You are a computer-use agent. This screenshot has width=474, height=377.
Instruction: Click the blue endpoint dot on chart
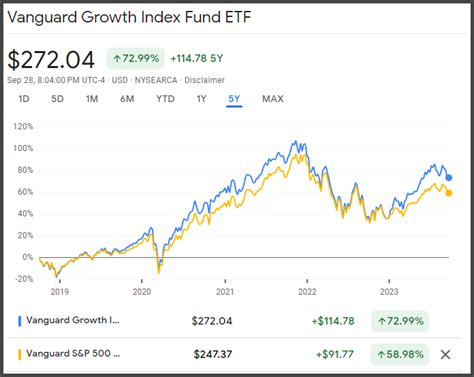point(449,178)
